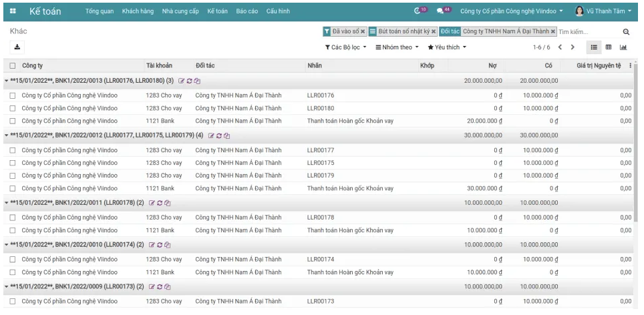Open the Nhóm theo group-by dropdown
The width and height of the screenshot is (644, 315).
[397, 47]
